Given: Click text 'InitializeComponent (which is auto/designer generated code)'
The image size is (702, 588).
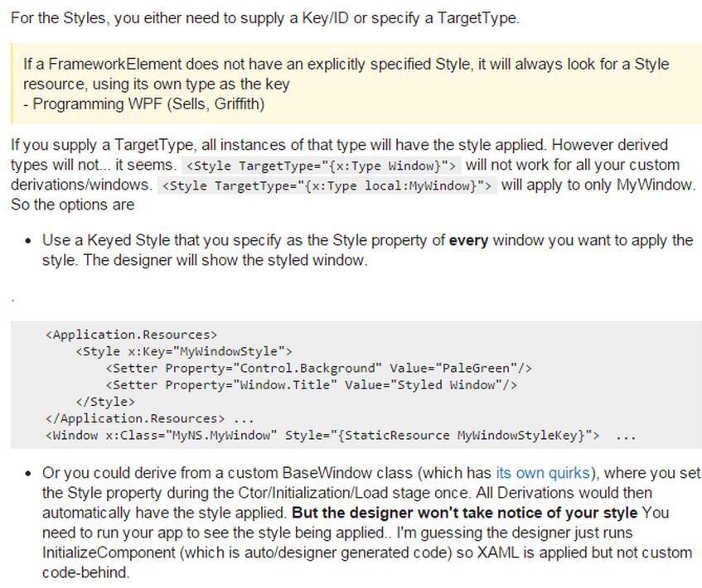Looking at the screenshot, I should click(x=247, y=552).
